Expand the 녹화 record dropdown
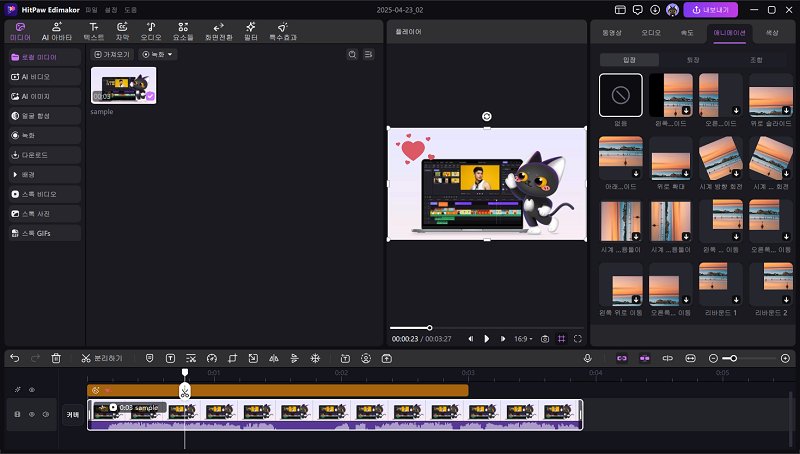This screenshot has height=454, width=800. (158, 55)
